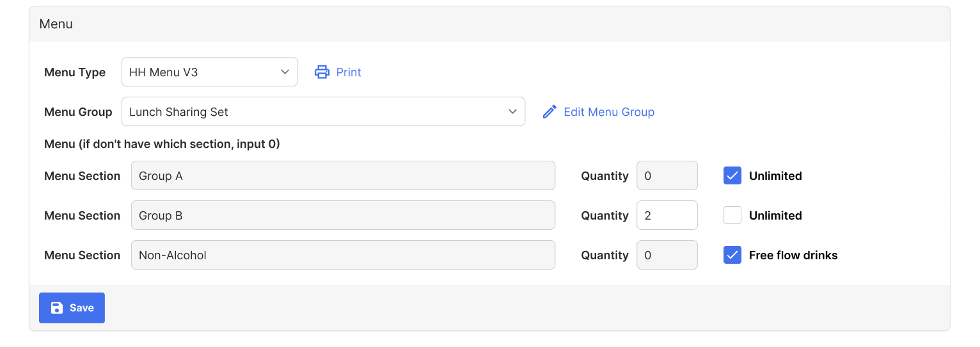Click the printer icon

pos(322,72)
